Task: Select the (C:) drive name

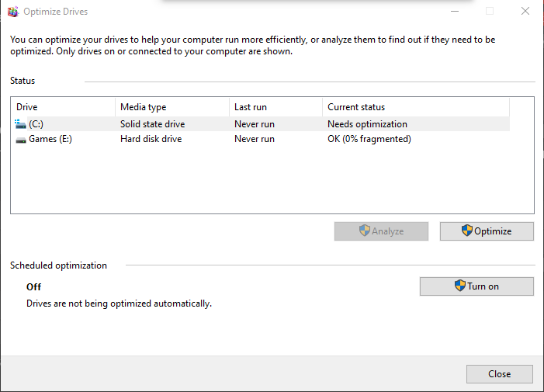Action: (x=36, y=124)
